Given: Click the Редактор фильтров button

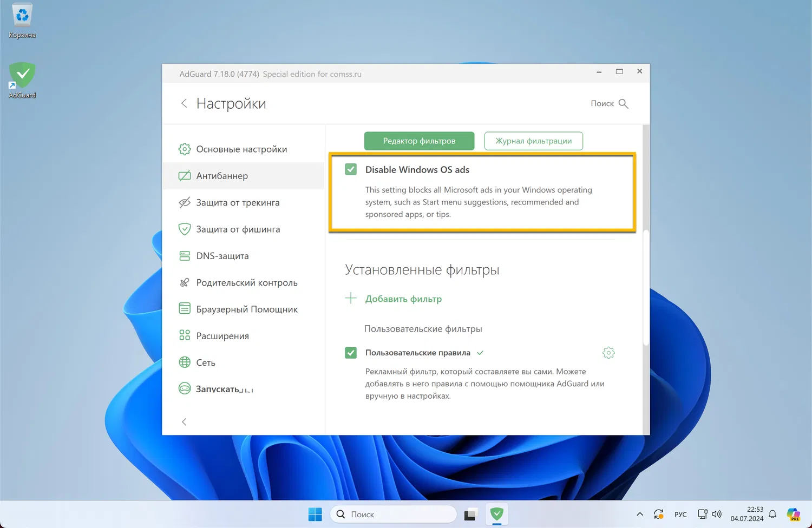Looking at the screenshot, I should (419, 141).
